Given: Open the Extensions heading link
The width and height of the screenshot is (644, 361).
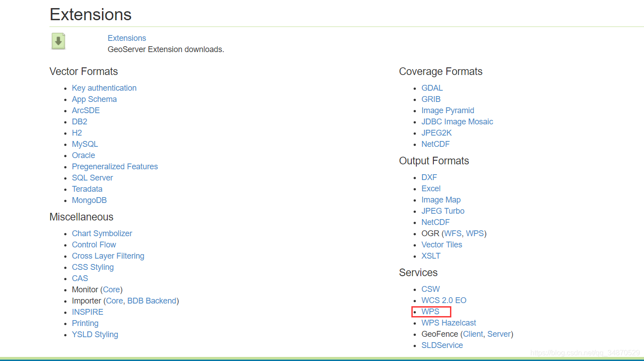Looking at the screenshot, I should click(x=127, y=38).
